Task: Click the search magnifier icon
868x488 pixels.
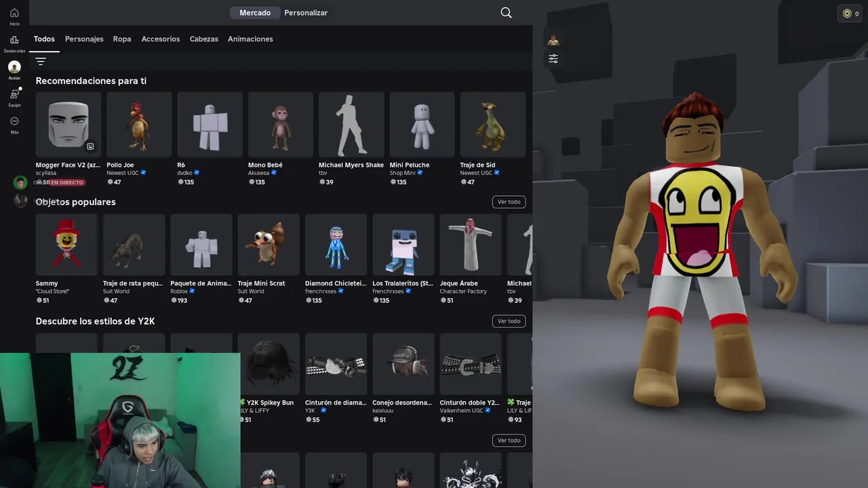Action: pyautogui.click(x=506, y=13)
